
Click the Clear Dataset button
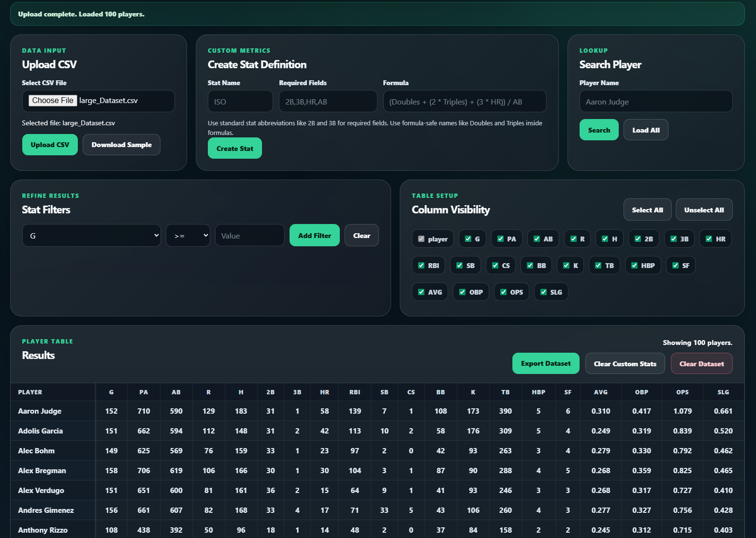(x=701, y=363)
